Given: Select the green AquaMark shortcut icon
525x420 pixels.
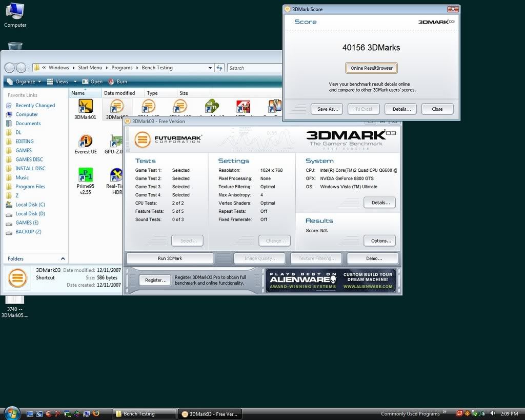Looking at the screenshot, I should (212, 107).
